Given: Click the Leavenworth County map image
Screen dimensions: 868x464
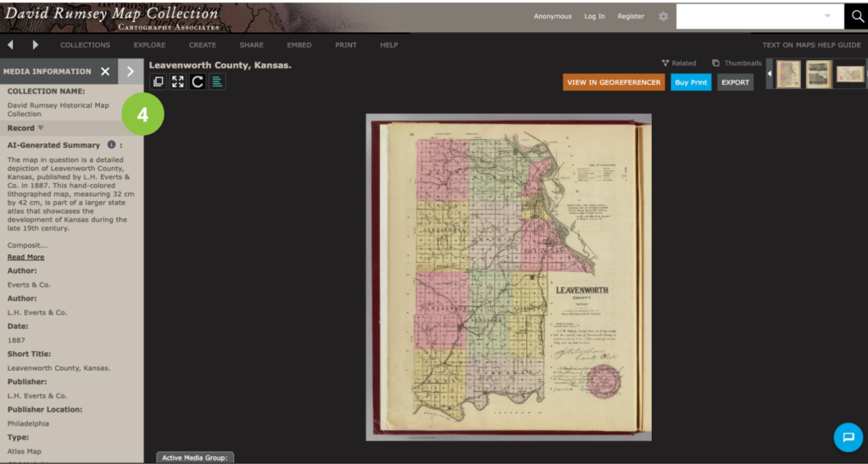Looking at the screenshot, I should click(509, 277).
